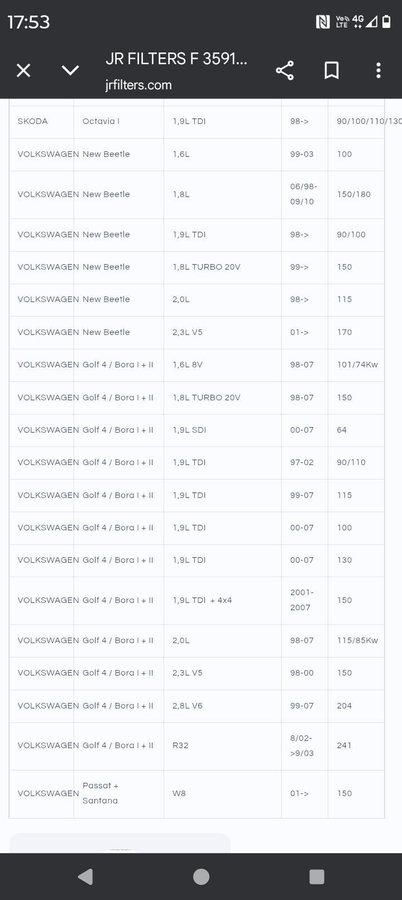Select the New Beetle 2,3L V5 cell
The height and width of the screenshot is (900, 402).
tap(222, 332)
